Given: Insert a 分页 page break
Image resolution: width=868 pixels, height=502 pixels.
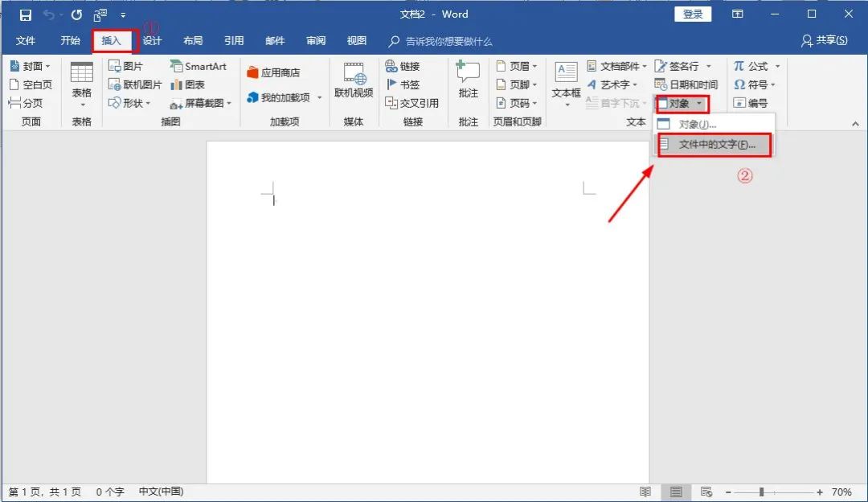Looking at the screenshot, I should 26,103.
